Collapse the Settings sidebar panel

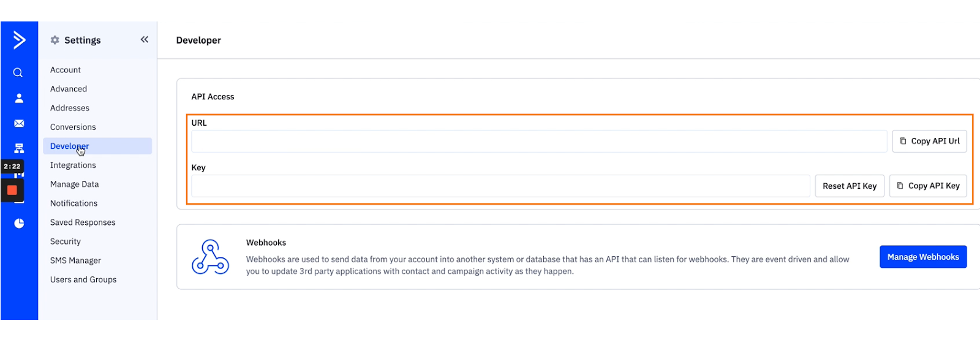coord(145,40)
